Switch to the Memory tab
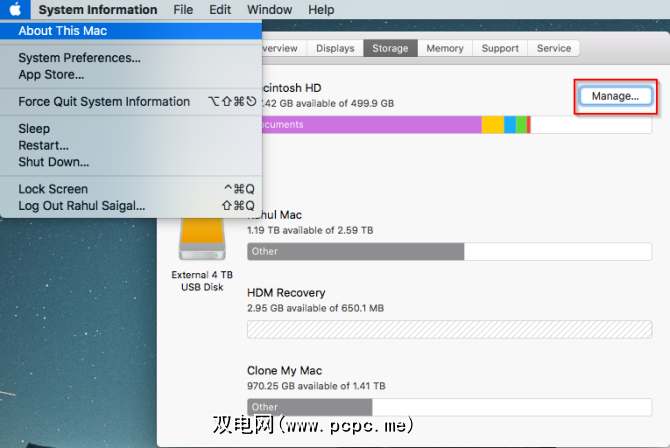 [444, 48]
